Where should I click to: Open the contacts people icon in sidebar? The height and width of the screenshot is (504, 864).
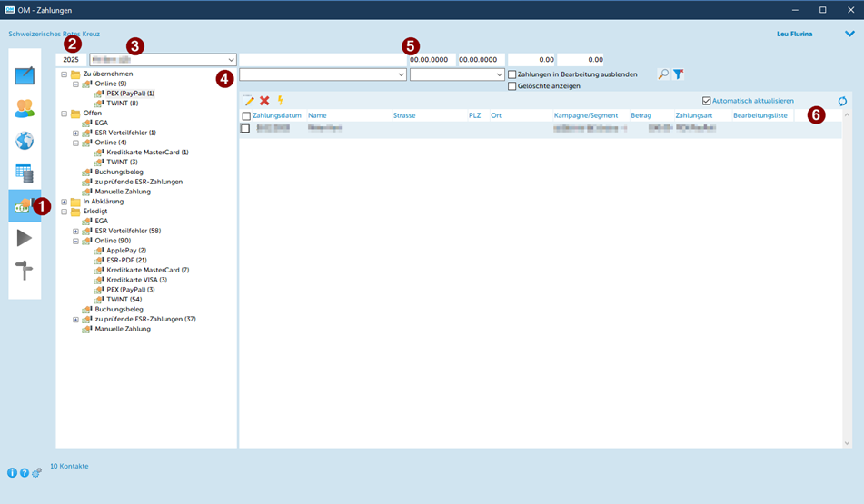click(x=25, y=108)
